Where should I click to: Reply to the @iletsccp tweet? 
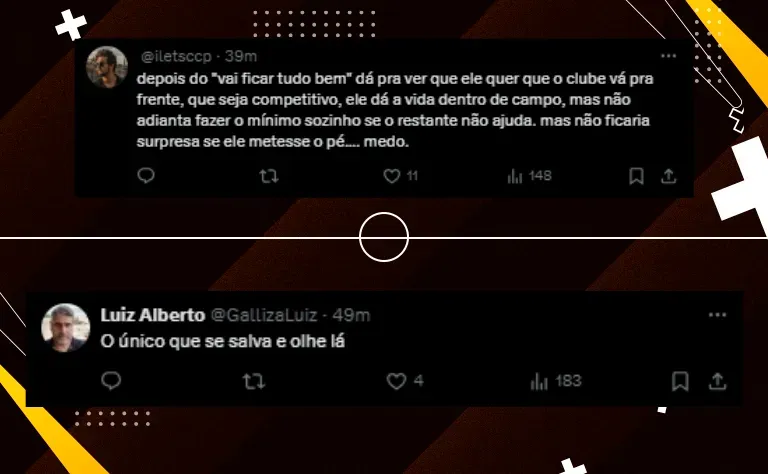(145, 175)
